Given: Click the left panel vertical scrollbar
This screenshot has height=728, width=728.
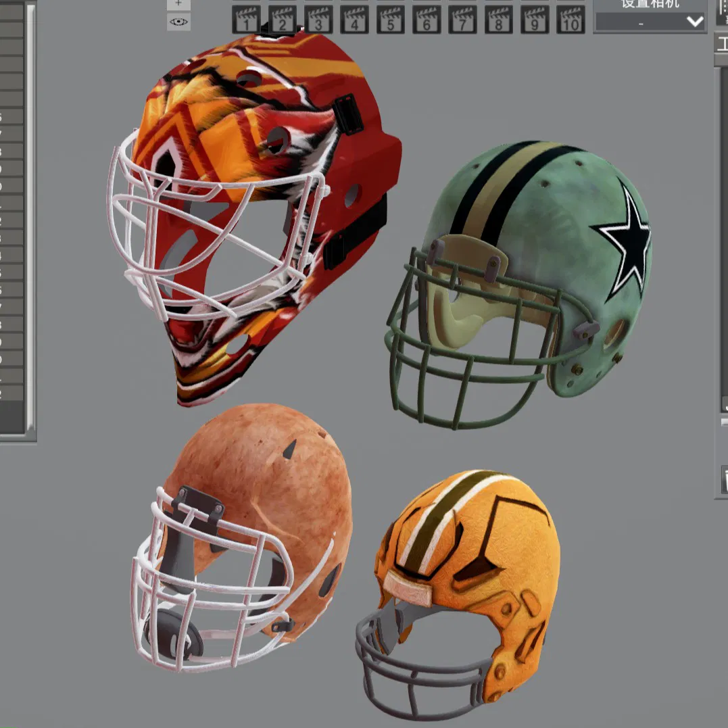Looking at the screenshot, I should (30, 218).
